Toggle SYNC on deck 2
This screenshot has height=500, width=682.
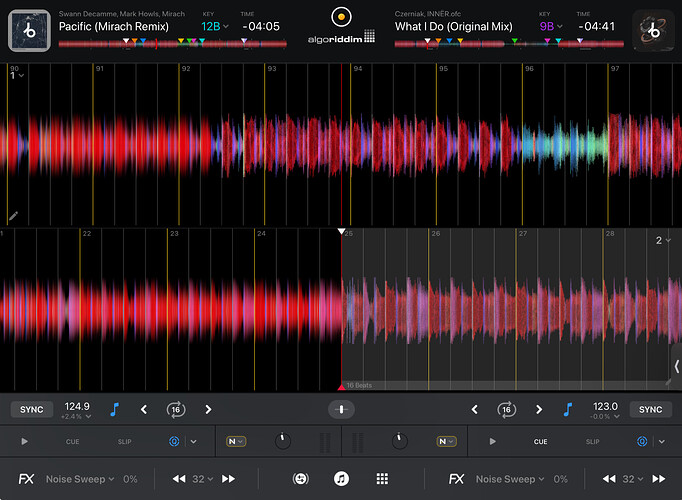coord(650,410)
